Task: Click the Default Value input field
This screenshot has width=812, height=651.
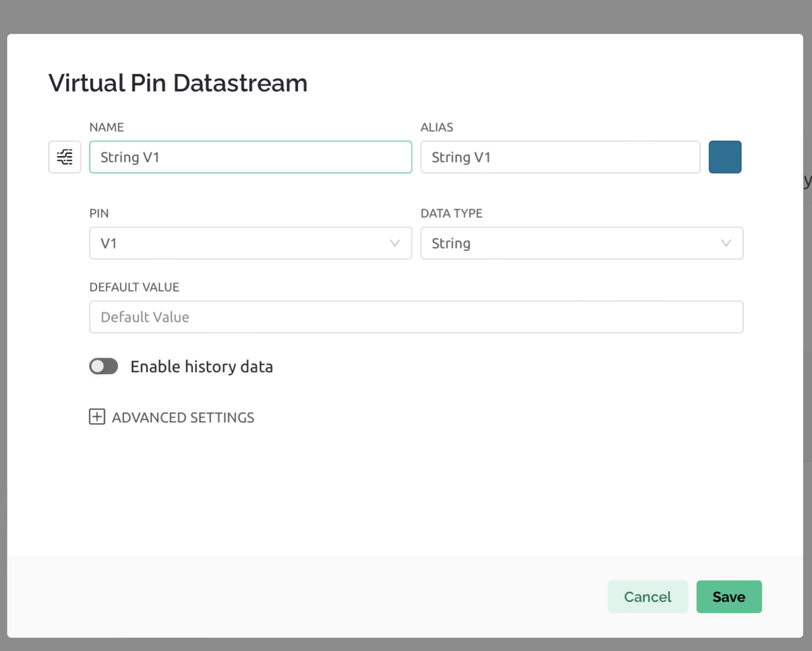Action: (x=416, y=317)
